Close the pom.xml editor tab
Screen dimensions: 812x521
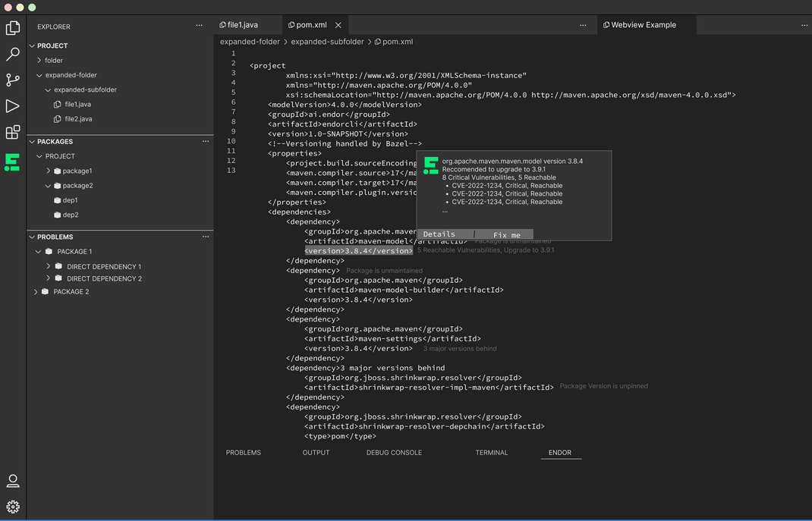[338, 25]
